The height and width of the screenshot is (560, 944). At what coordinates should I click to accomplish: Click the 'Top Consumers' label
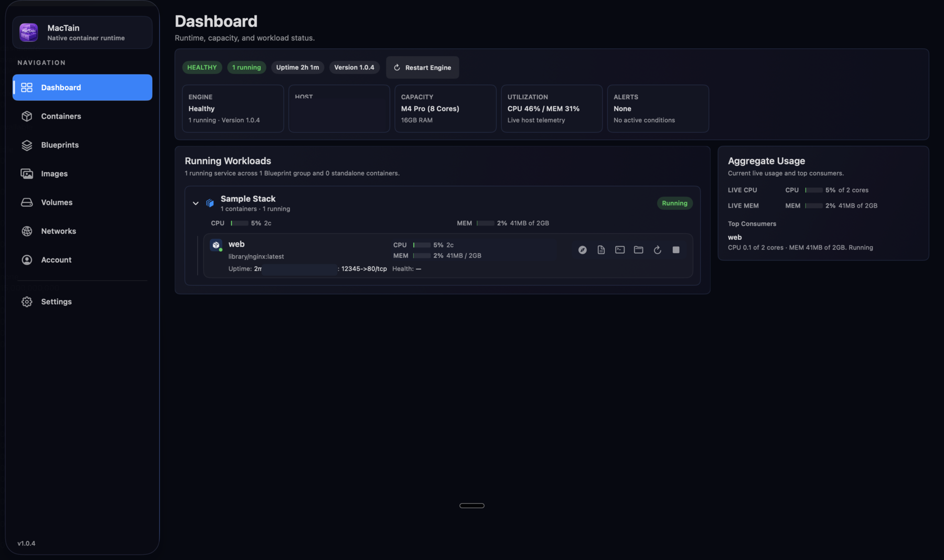[x=752, y=224]
